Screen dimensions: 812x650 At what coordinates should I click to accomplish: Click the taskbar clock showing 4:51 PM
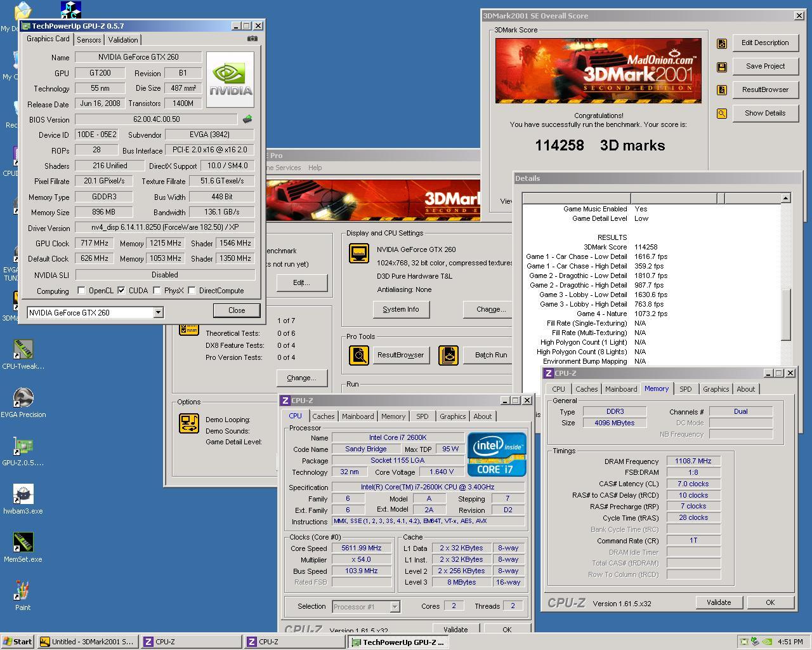[790, 642]
